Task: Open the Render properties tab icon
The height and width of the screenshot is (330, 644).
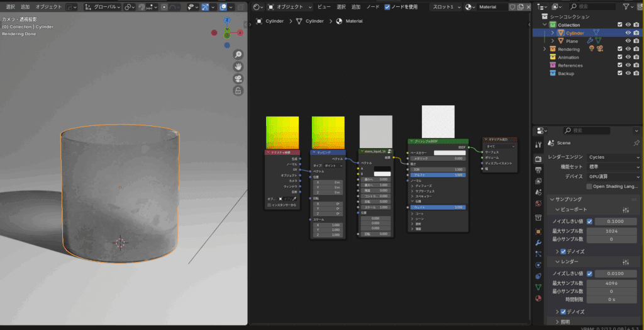Action: coord(538,158)
